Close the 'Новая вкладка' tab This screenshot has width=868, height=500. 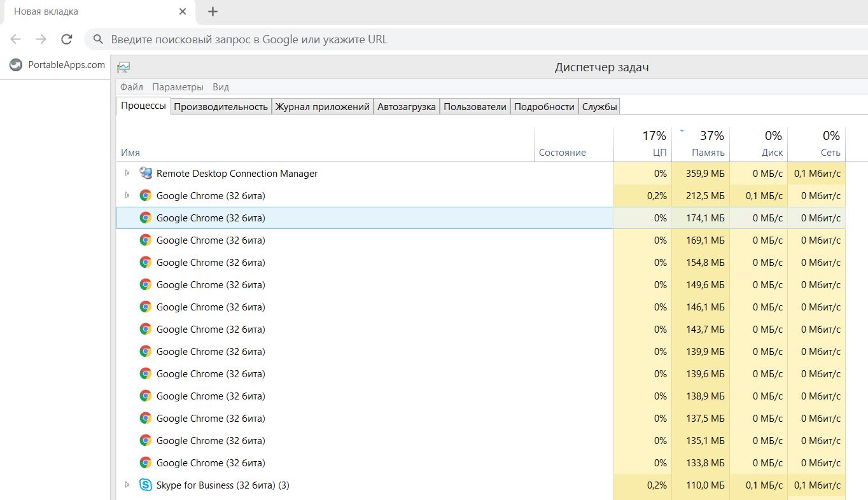(183, 11)
